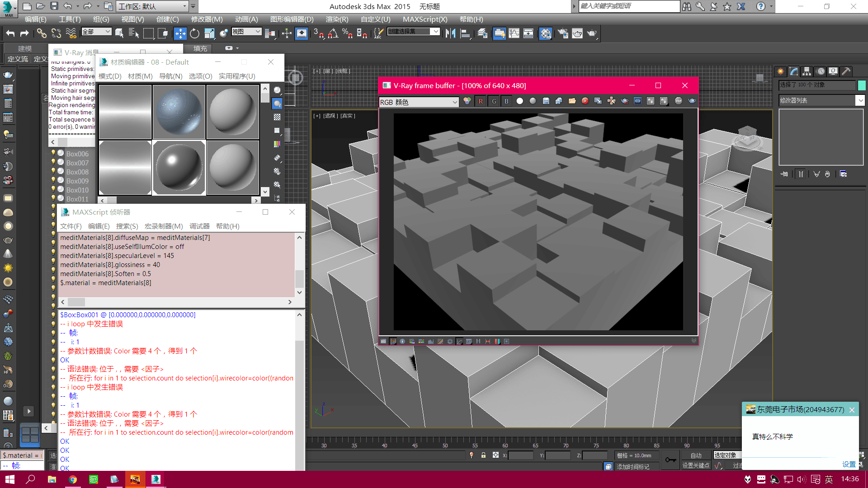
Task: Open the Display panel tab
Action: click(833, 71)
